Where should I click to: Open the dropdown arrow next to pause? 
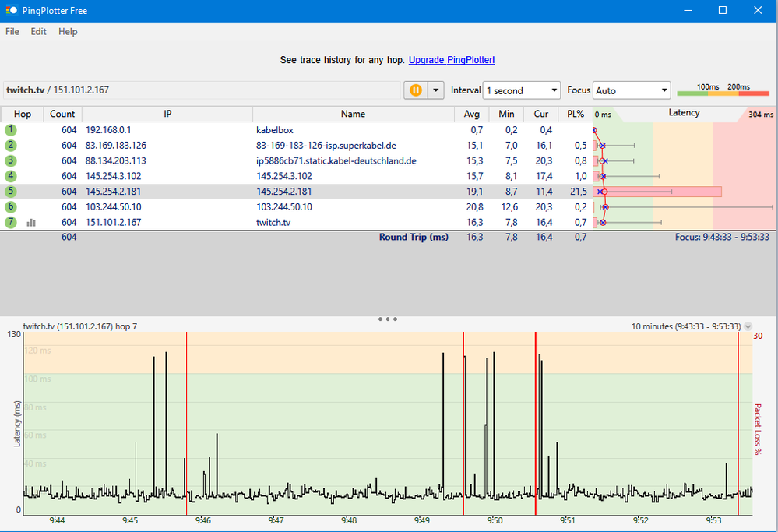tap(435, 90)
